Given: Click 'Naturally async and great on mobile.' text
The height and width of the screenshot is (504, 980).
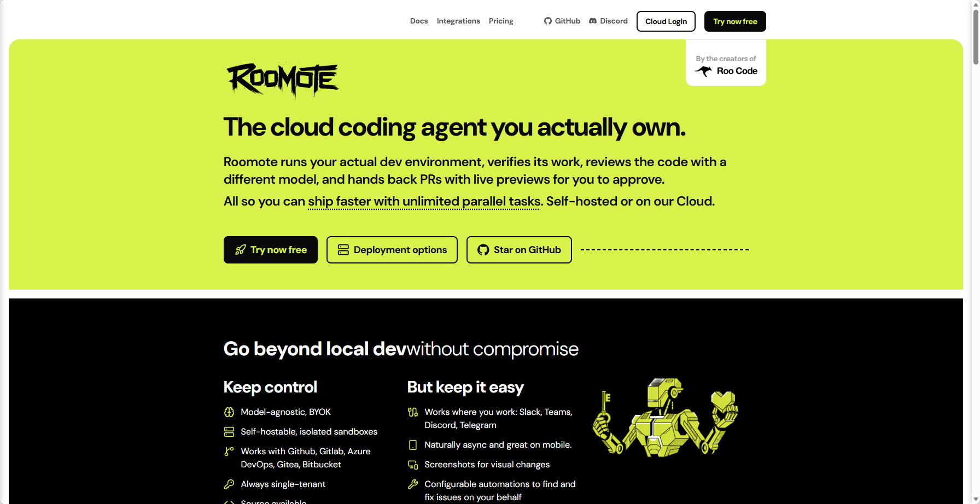Looking at the screenshot, I should point(498,445).
